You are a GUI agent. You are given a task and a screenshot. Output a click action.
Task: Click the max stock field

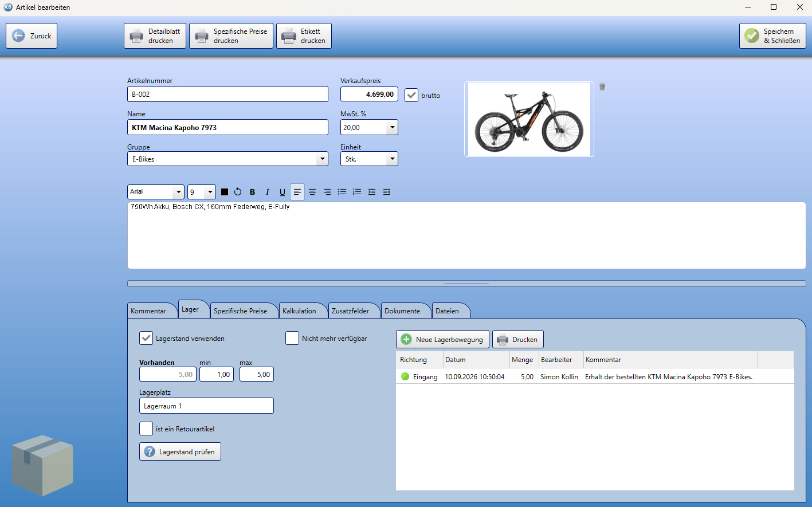tap(257, 374)
